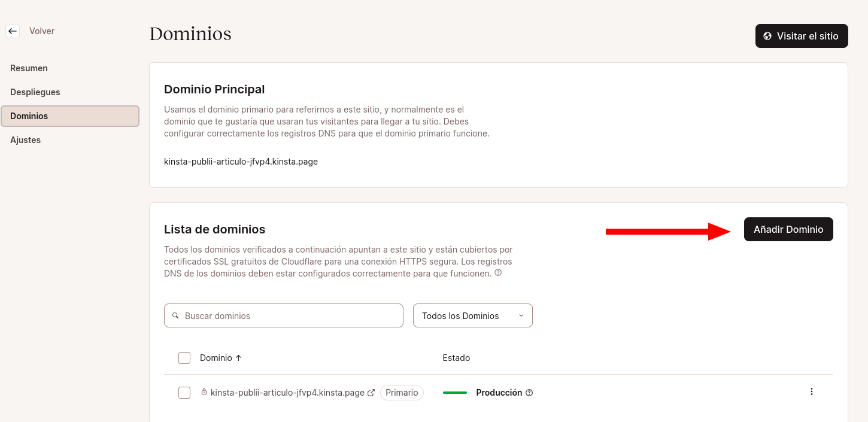Click the back arrow next to Volver

[13, 31]
